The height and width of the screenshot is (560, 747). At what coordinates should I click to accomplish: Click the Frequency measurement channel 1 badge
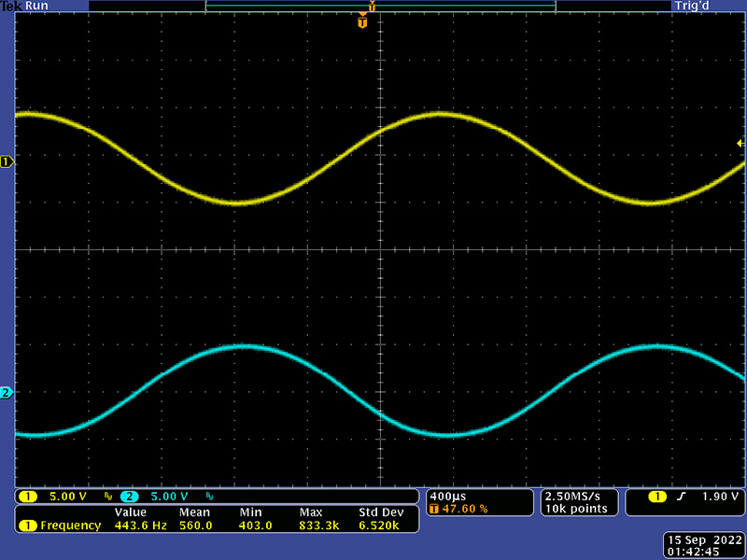[28, 525]
